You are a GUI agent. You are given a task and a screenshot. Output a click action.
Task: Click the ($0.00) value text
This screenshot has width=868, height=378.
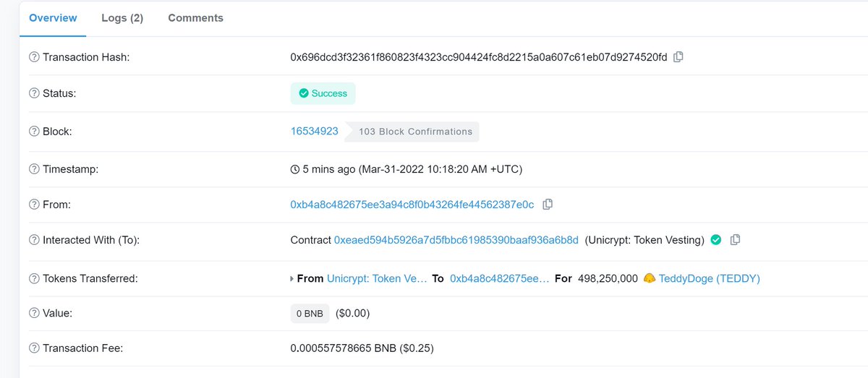pos(353,314)
